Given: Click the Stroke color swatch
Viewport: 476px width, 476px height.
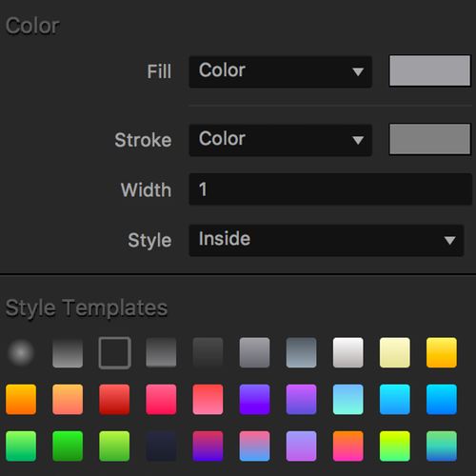Looking at the screenshot, I should click(x=430, y=139).
